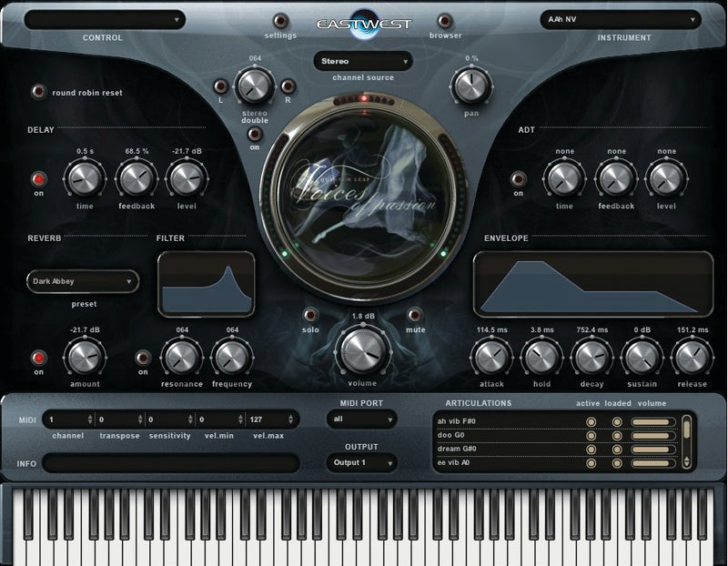Open the MIDI port dropdown

point(362,419)
